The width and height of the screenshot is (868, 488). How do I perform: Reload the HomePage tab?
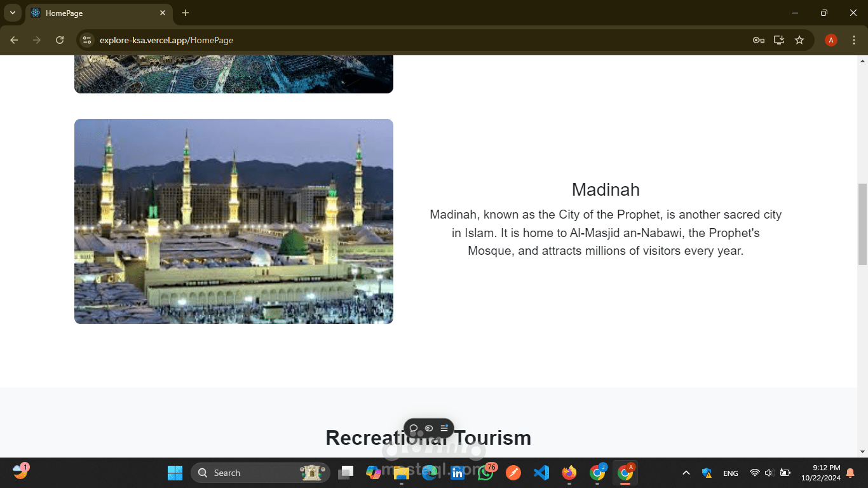60,40
